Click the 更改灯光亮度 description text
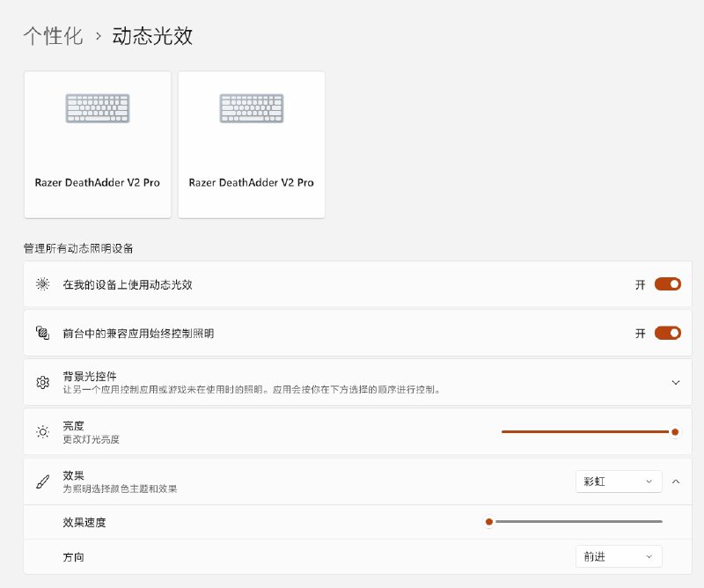This screenshot has width=704, height=588. point(92,439)
